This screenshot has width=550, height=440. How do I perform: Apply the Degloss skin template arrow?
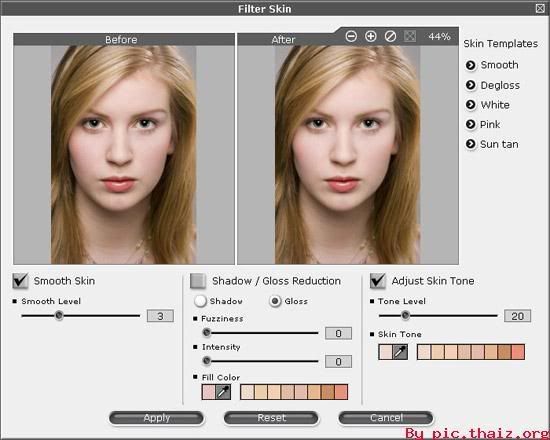tap(470, 85)
